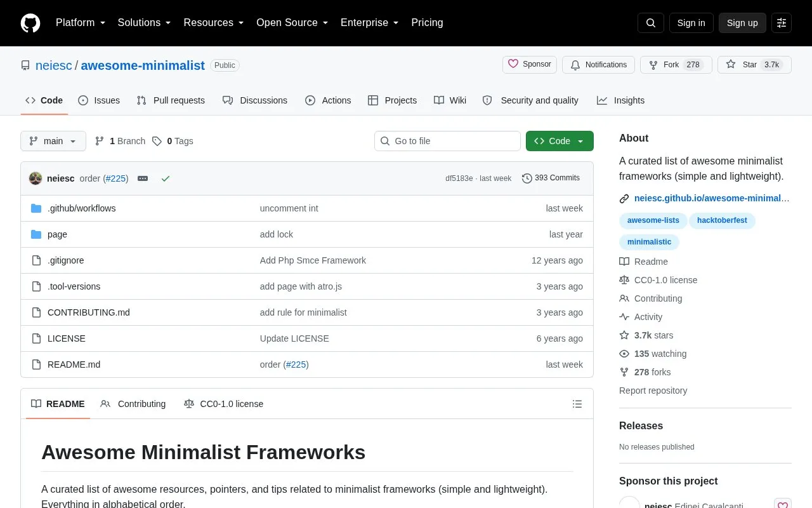Star this repository
The image size is (812, 508).
(x=754, y=65)
